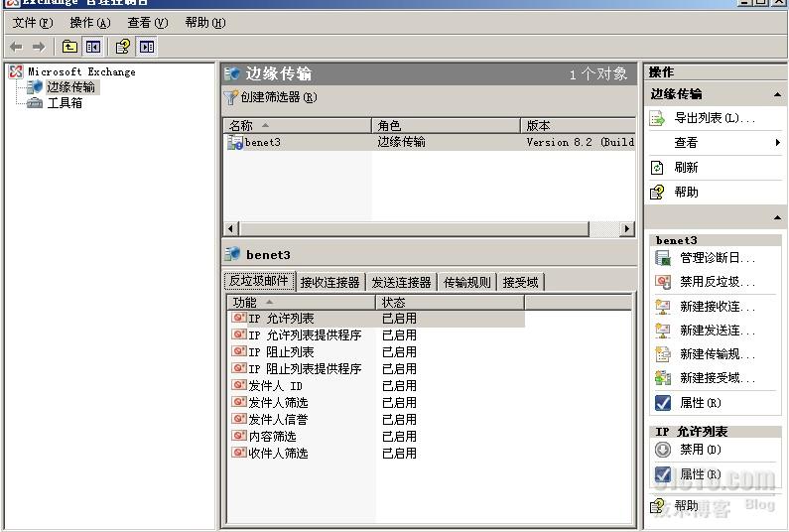Sort by the 状态 column header
The height and width of the screenshot is (532, 789).
pyautogui.click(x=451, y=303)
